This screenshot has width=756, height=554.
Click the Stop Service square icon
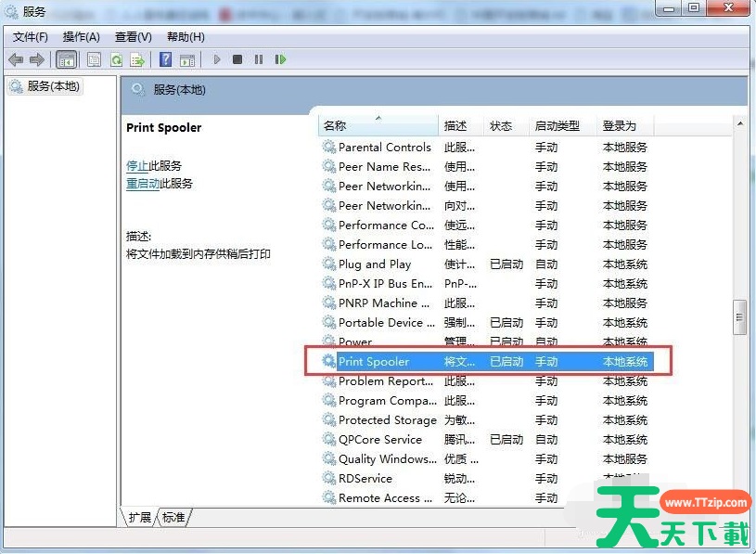(237, 59)
